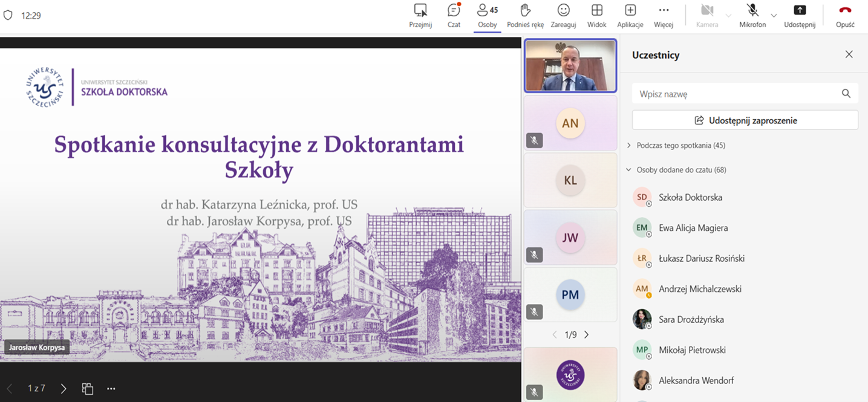The height and width of the screenshot is (402, 868).
Task: Open the Czat panel
Action: 454,16
